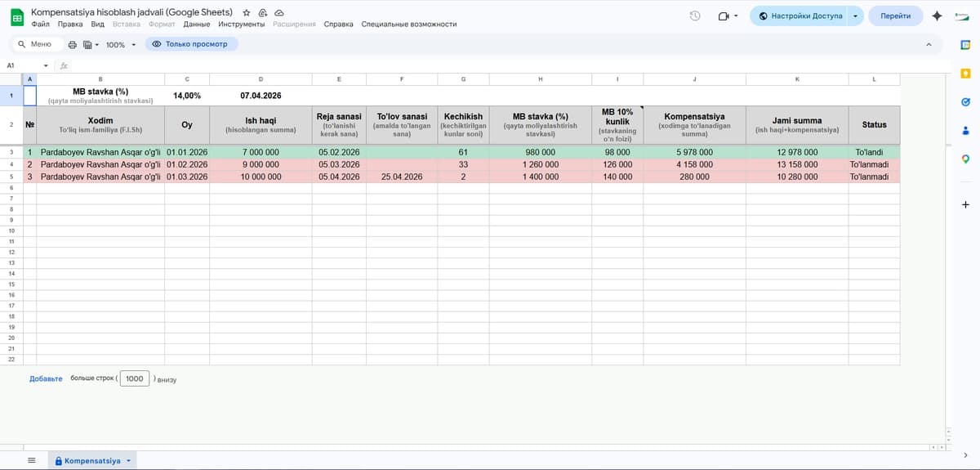This screenshot has height=470, width=980.
Task: Open Contacts side panel
Action: click(964, 130)
